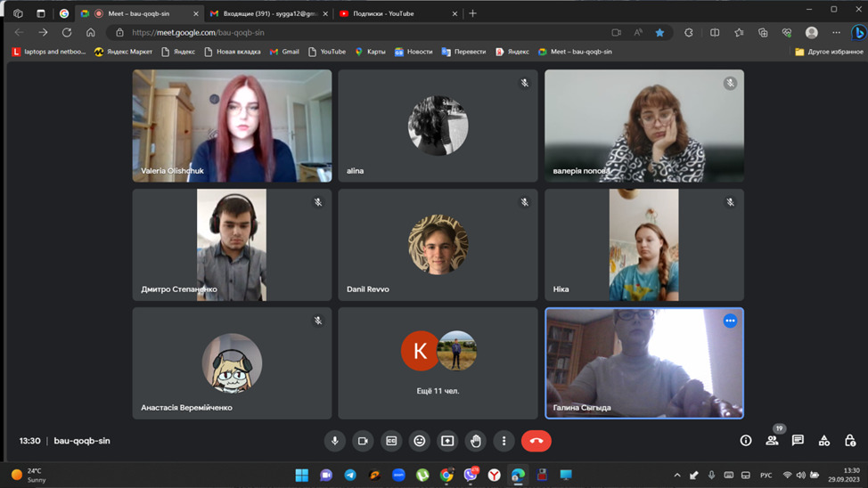This screenshot has height=488, width=868.
Task: Open emoji reactions panel
Action: (x=420, y=441)
